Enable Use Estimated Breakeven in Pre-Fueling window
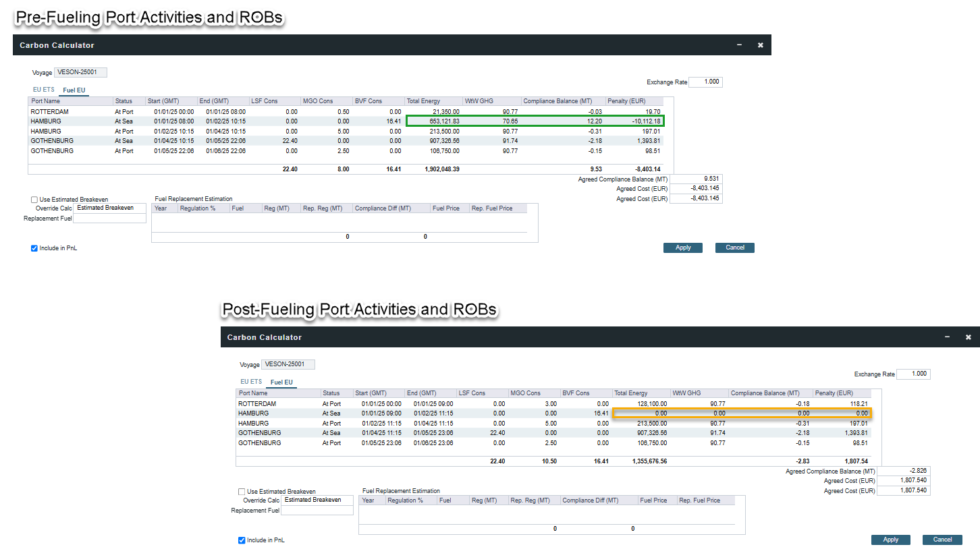This screenshot has width=980, height=547. pos(34,200)
